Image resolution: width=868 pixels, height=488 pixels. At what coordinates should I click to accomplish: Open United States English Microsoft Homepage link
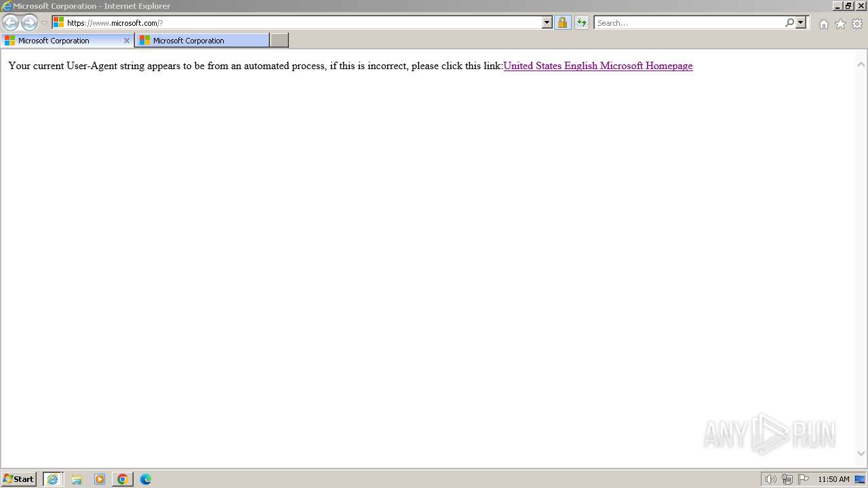(598, 66)
